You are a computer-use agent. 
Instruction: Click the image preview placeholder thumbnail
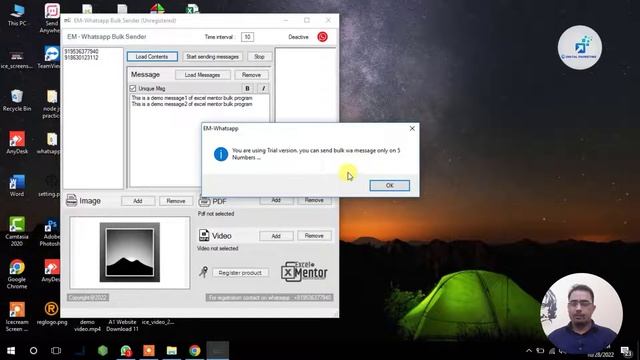(130, 252)
